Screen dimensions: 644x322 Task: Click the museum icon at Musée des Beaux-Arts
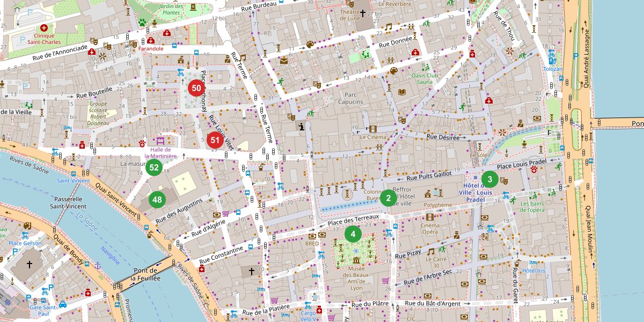(x=356, y=261)
